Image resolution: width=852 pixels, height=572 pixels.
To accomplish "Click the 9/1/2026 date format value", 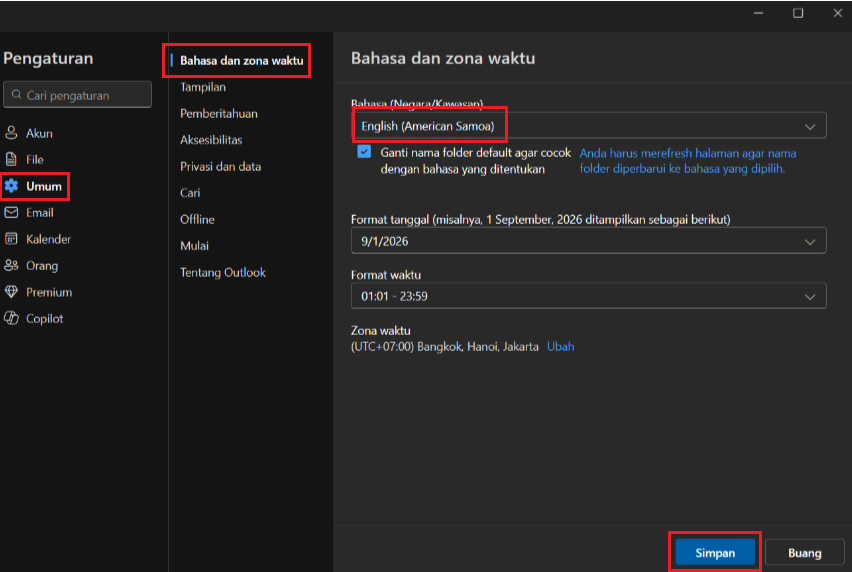I will [x=385, y=242].
